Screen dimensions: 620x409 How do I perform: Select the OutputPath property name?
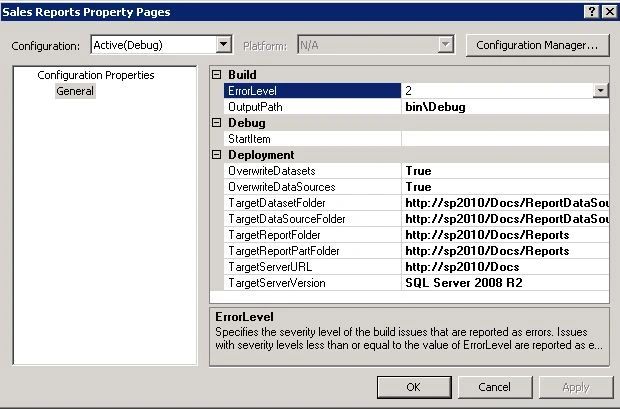(x=255, y=107)
